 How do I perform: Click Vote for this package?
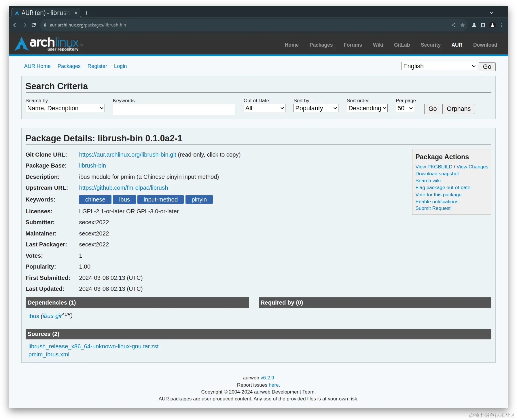[438, 195]
